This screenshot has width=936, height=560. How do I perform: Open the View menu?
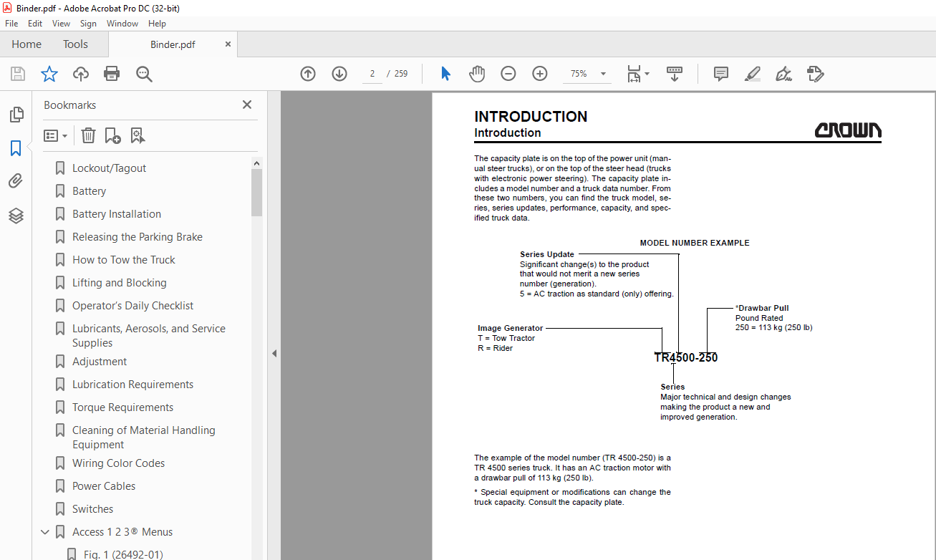coord(62,24)
